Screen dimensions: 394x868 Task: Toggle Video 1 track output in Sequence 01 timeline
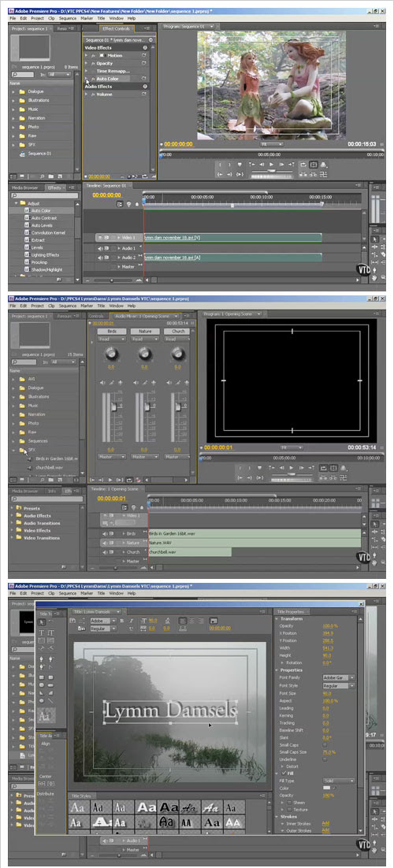click(x=100, y=238)
